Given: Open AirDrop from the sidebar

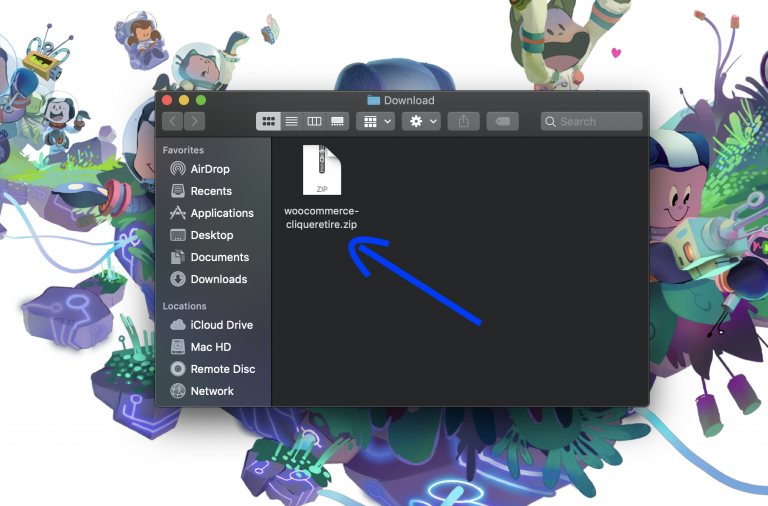Looking at the screenshot, I should click(x=210, y=169).
